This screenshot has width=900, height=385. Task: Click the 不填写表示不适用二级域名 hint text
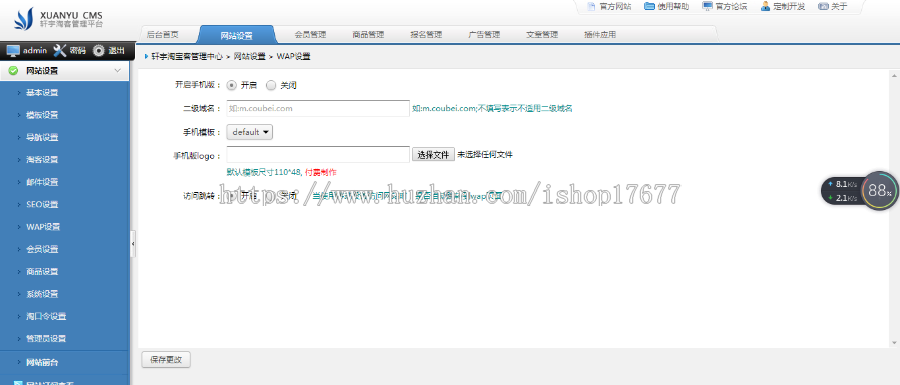click(525, 108)
